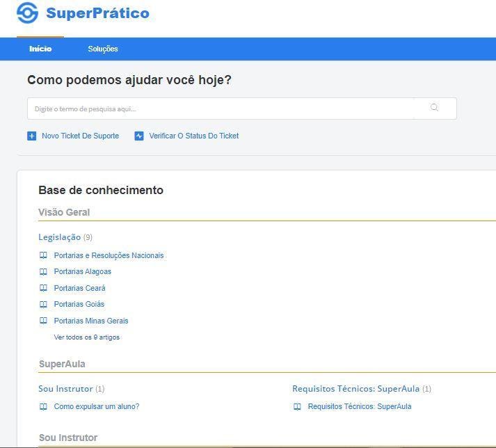Click the ticket status pulse icon
496x448 pixels.
point(139,136)
